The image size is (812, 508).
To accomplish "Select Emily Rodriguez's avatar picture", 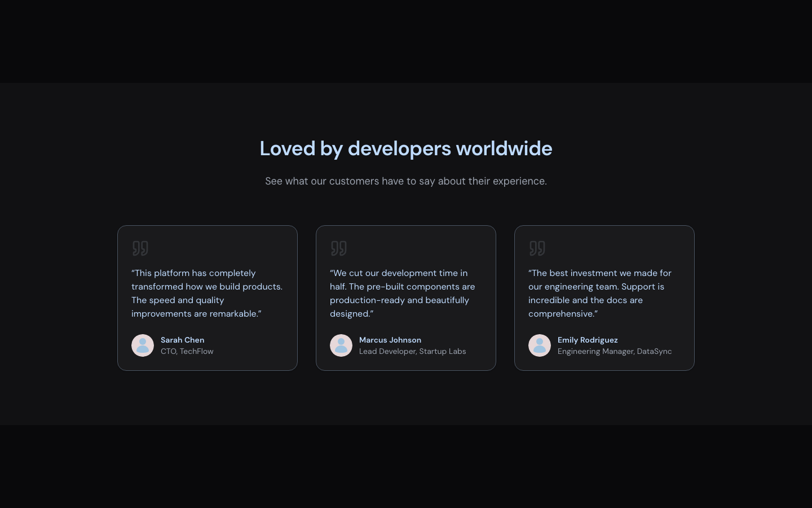I will pos(540,345).
